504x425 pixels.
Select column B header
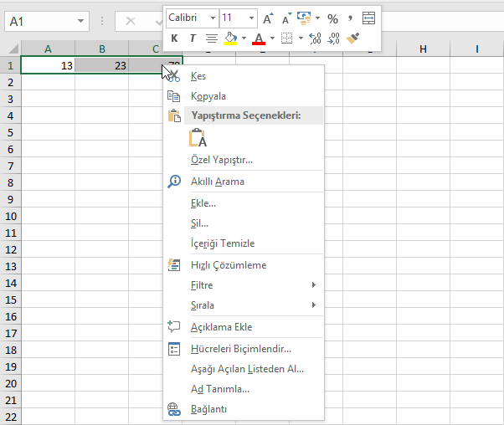click(x=102, y=49)
